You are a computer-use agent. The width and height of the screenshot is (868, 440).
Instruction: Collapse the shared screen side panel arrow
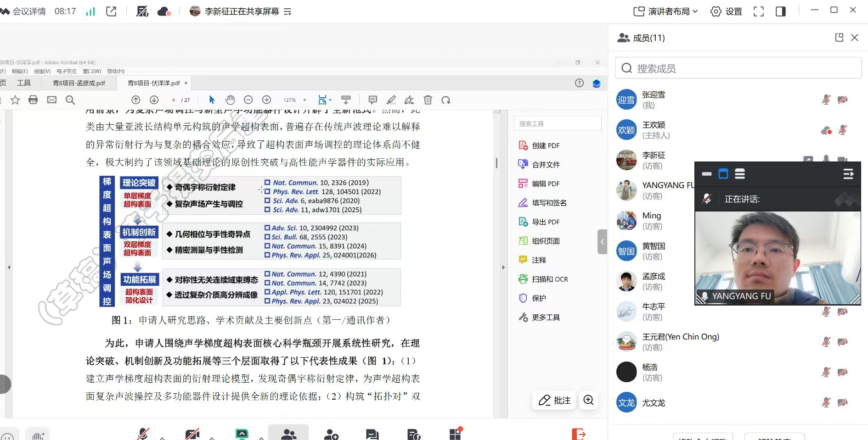tap(602, 242)
